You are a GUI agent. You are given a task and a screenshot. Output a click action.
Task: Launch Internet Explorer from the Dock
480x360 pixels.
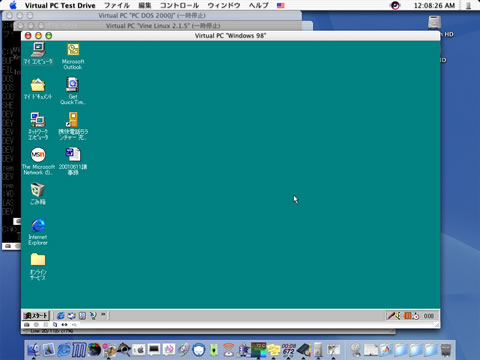64,350
